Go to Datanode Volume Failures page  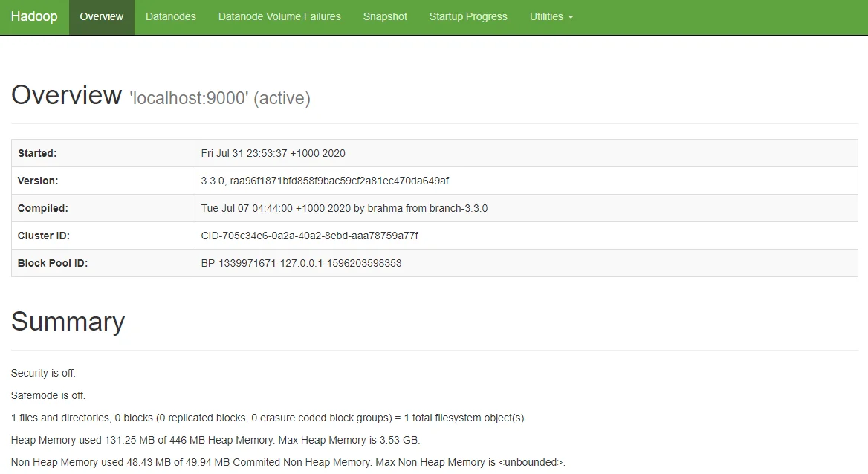[279, 16]
